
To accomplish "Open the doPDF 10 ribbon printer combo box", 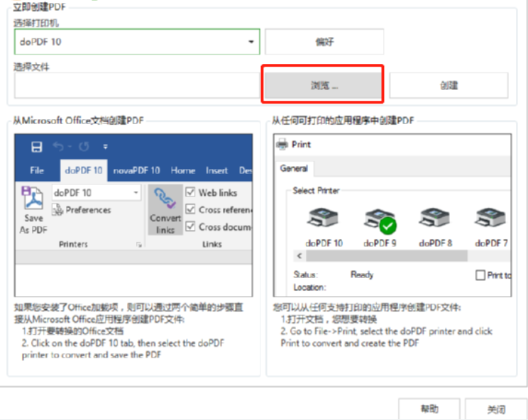I will (97, 192).
